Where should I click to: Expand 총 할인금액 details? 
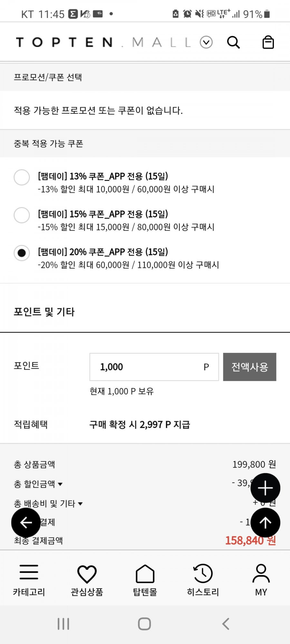(x=38, y=484)
